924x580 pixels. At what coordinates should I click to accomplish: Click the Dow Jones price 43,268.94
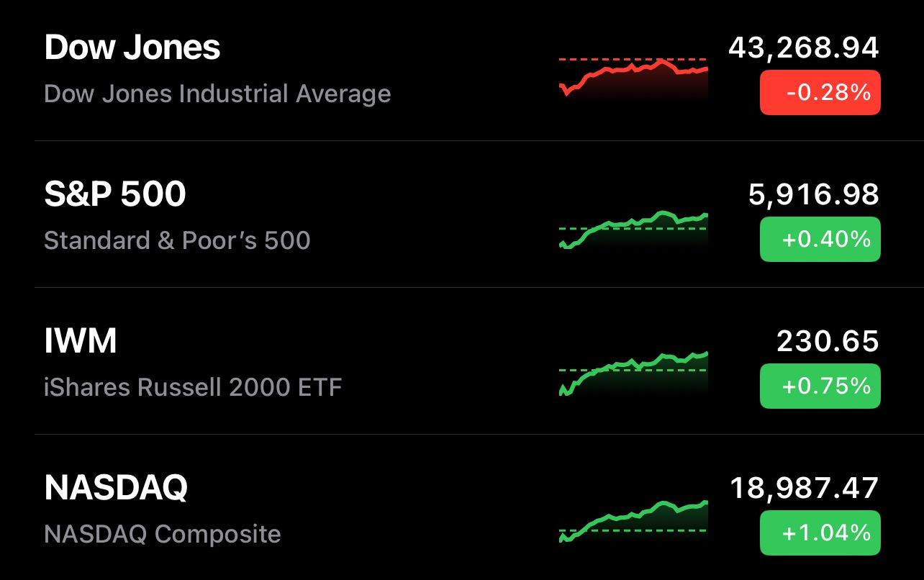[804, 49]
